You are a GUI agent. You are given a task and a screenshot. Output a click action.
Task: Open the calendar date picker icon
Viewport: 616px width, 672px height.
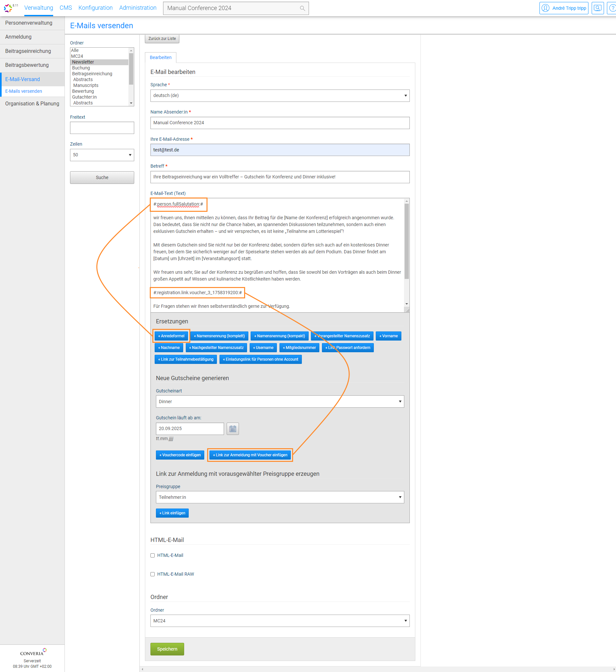(233, 428)
